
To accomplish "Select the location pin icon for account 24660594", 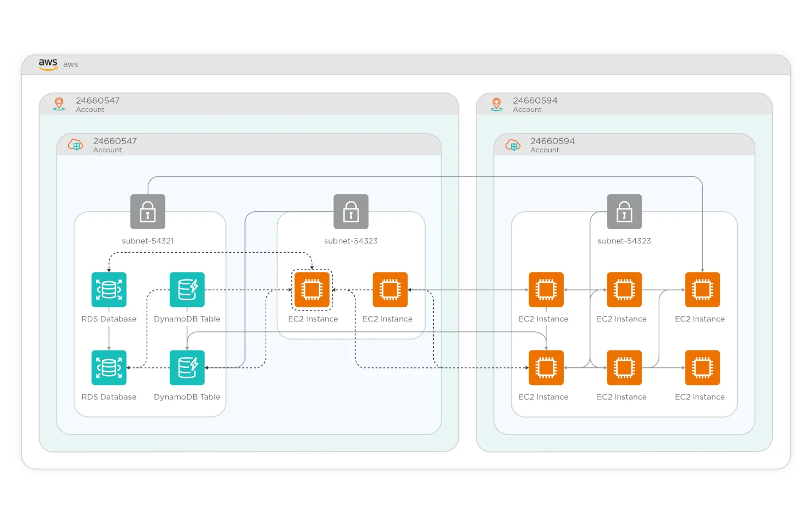I will pos(497,104).
